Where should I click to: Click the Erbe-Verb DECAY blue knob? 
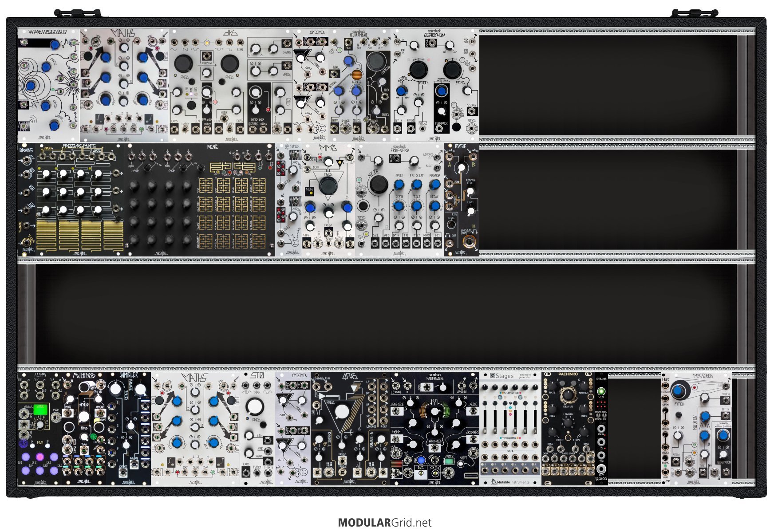(x=435, y=206)
